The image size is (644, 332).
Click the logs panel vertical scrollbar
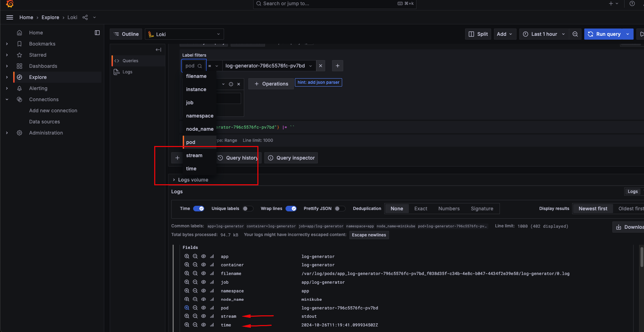coord(642,257)
